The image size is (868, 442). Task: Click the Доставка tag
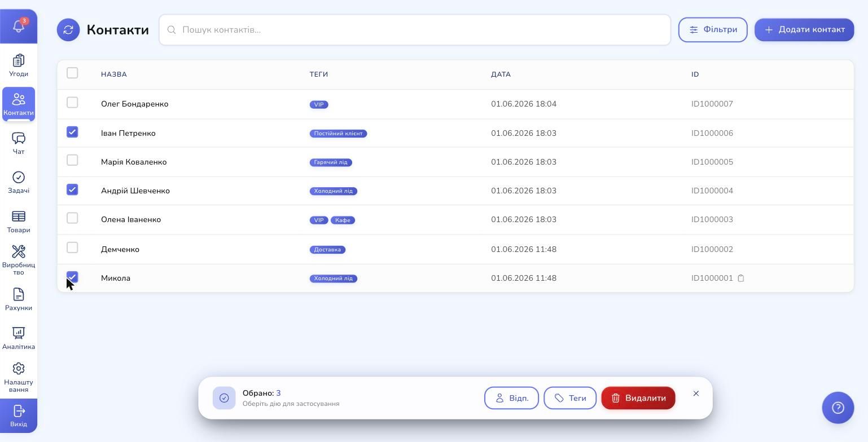pyautogui.click(x=327, y=250)
